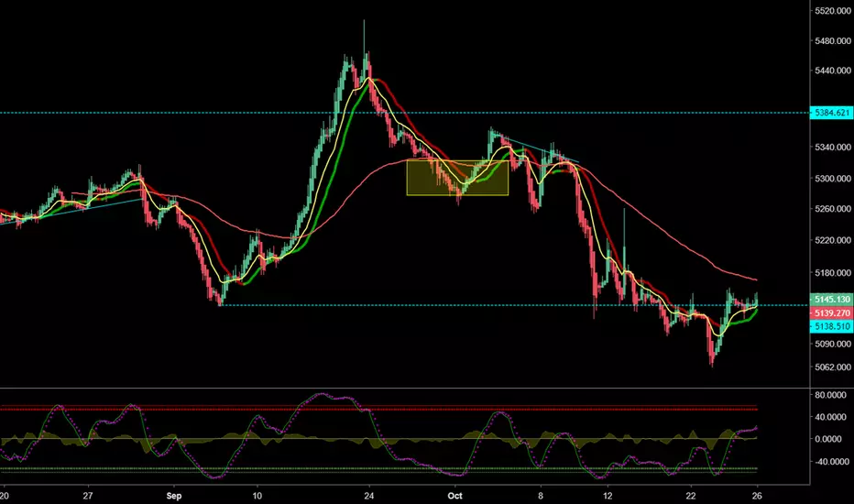
Task: Click the 40.0000 oscillator scale label
Action: pos(830,417)
